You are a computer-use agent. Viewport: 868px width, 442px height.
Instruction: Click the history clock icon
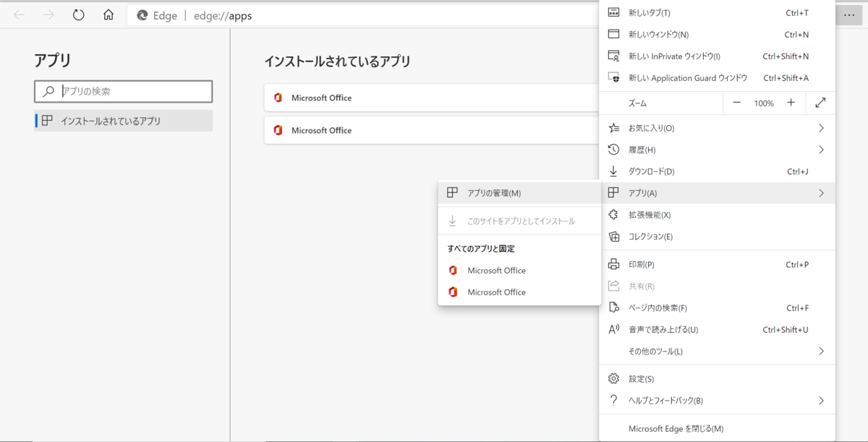(x=613, y=150)
